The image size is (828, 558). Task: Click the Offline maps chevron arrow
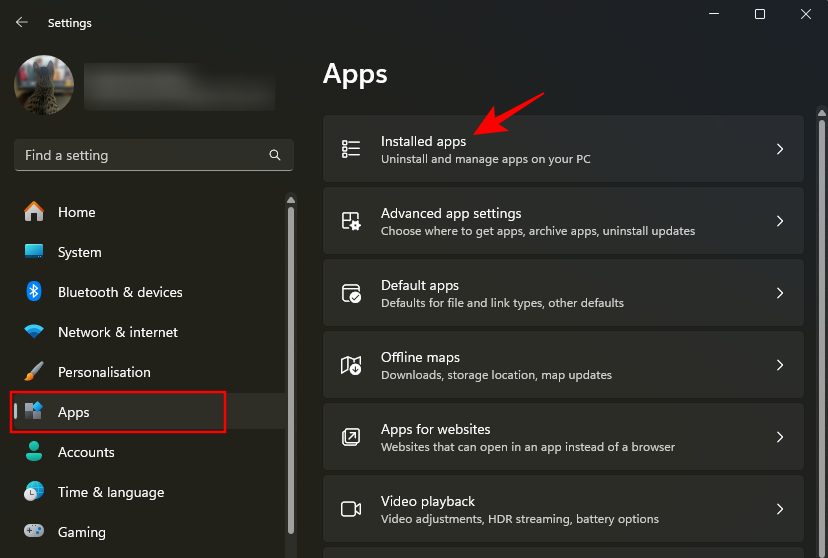(780, 365)
